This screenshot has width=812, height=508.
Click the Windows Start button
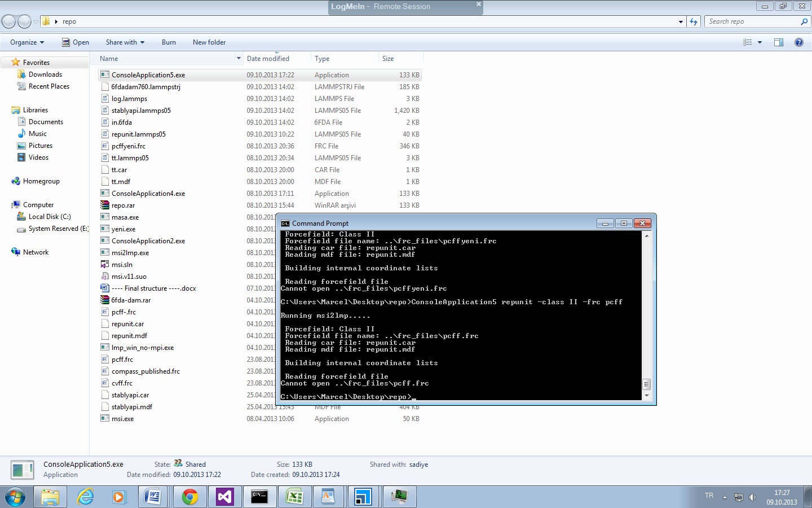[x=15, y=497]
